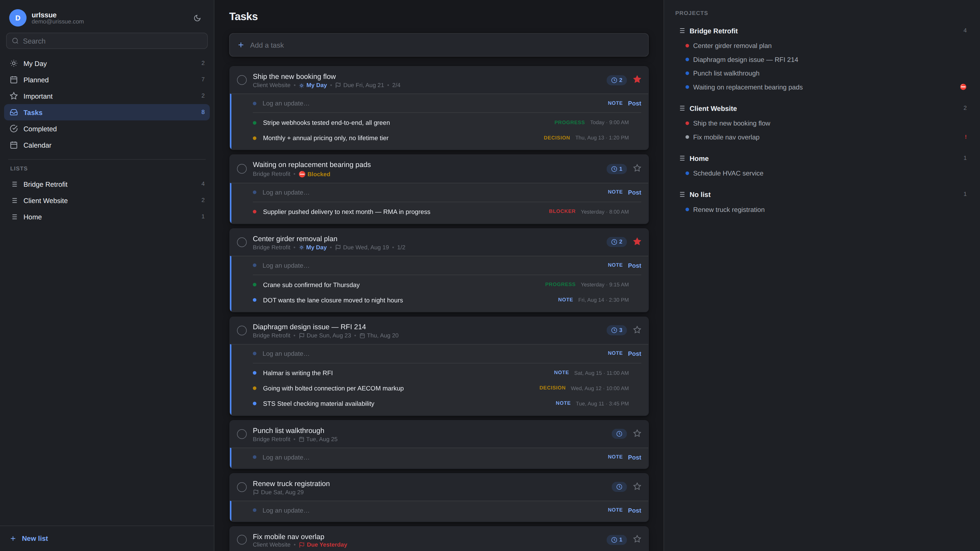This screenshot has width=980, height=551.
Task: Open updates badge on Center girder removal plan
Action: [617, 242]
